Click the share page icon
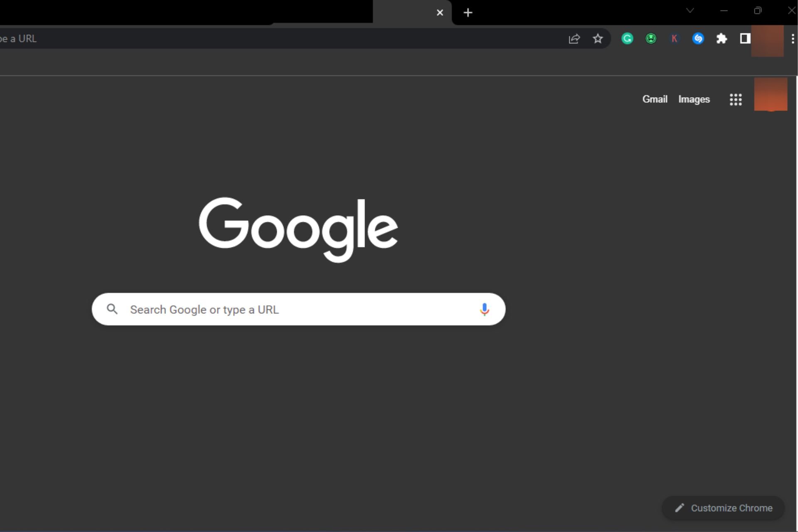This screenshot has width=798, height=532. click(574, 38)
